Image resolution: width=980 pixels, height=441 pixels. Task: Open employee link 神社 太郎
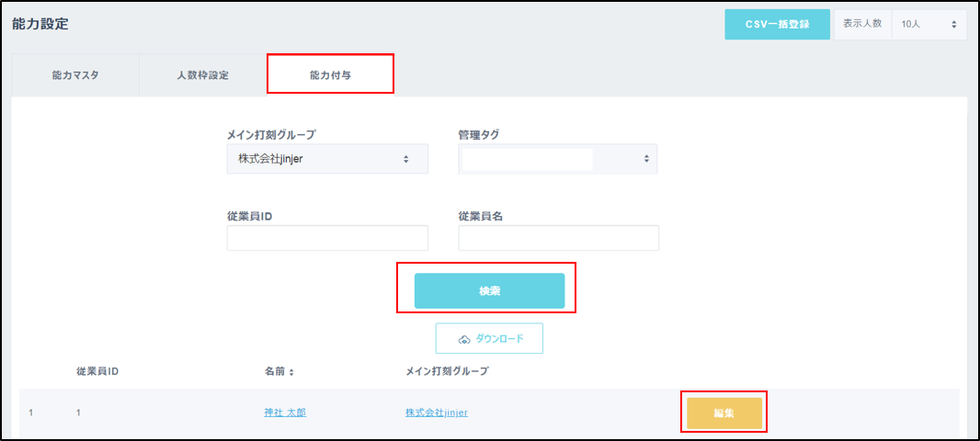[x=284, y=413]
